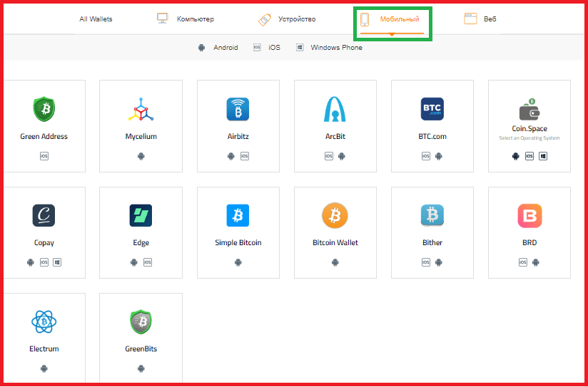
Task: Select the Copay wallet logo
Action: (x=44, y=215)
